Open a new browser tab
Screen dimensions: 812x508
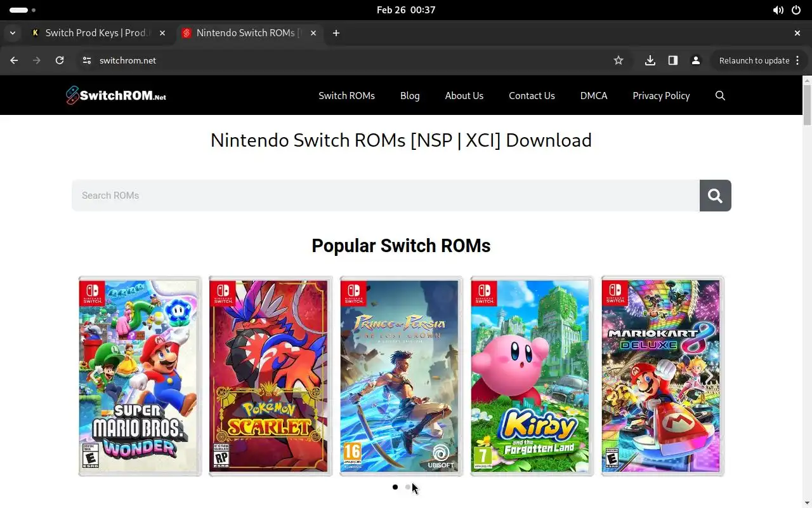(x=336, y=33)
